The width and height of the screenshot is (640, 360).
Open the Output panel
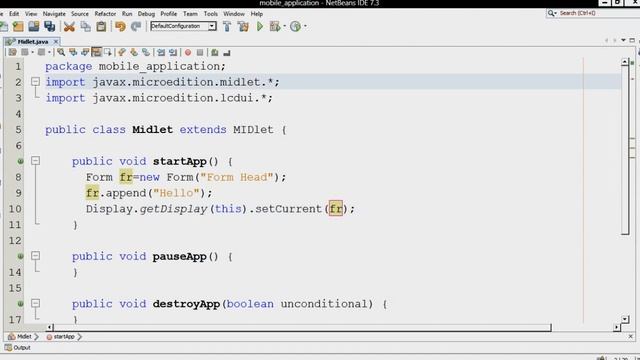point(18,347)
